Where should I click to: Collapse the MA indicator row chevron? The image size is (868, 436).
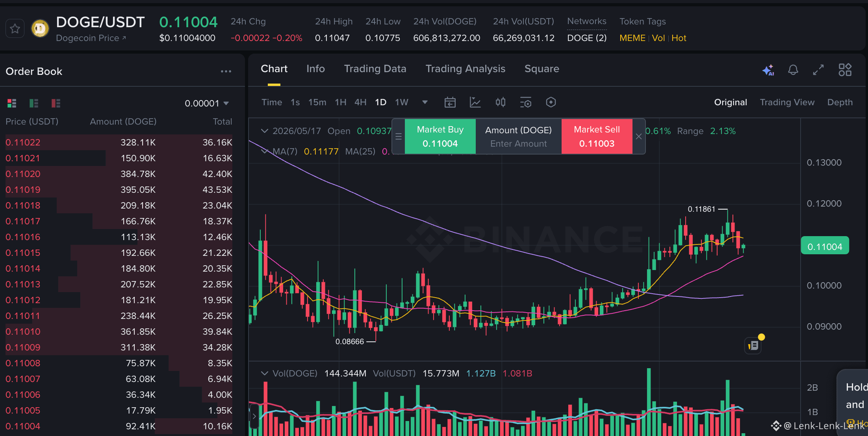tap(265, 151)
